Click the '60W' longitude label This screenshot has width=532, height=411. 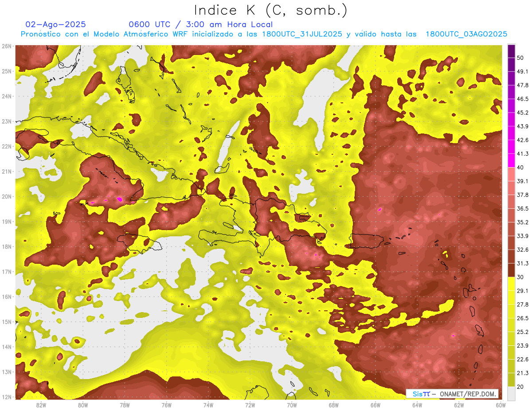pyautogui.click(x=501, y=405)
